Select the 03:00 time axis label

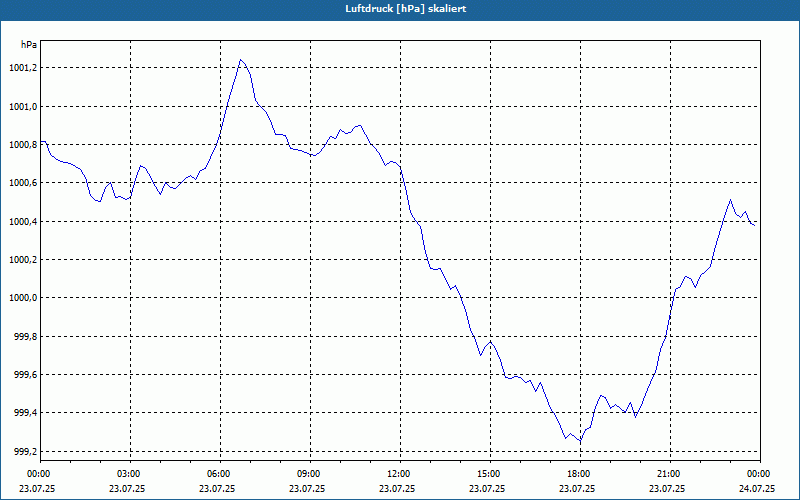(127, 474)
